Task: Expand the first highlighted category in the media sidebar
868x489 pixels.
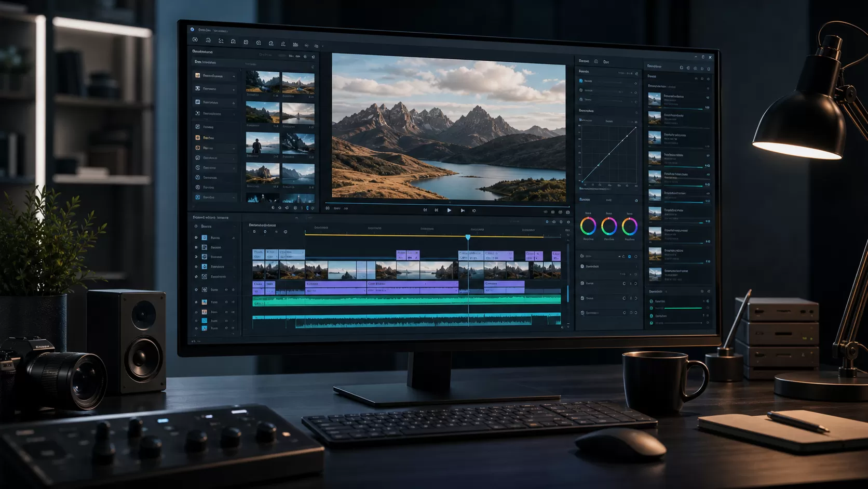Action: click(x=215, y=76)
